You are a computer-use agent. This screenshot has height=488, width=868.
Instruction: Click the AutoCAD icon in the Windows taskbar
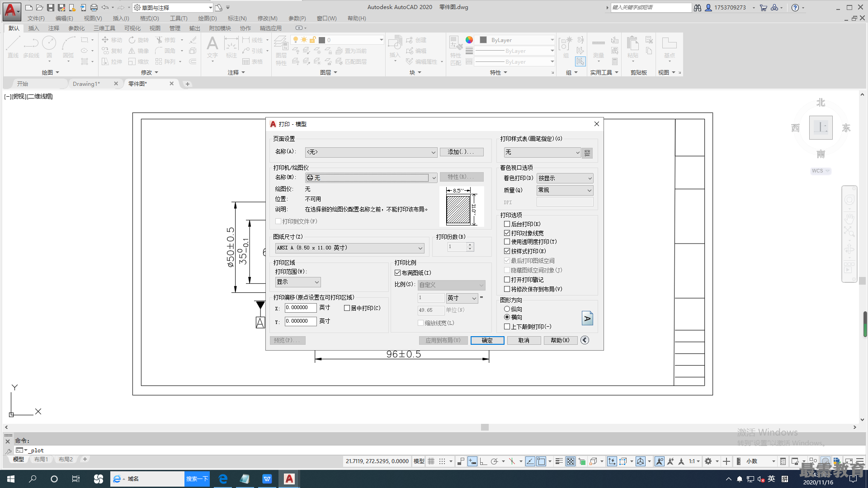coord(289,479)
